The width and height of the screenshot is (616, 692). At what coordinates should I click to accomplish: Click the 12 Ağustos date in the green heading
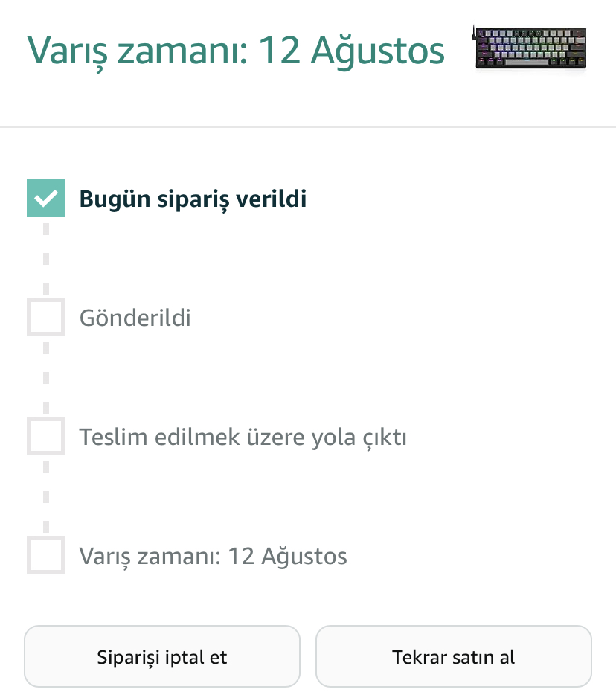351,51
